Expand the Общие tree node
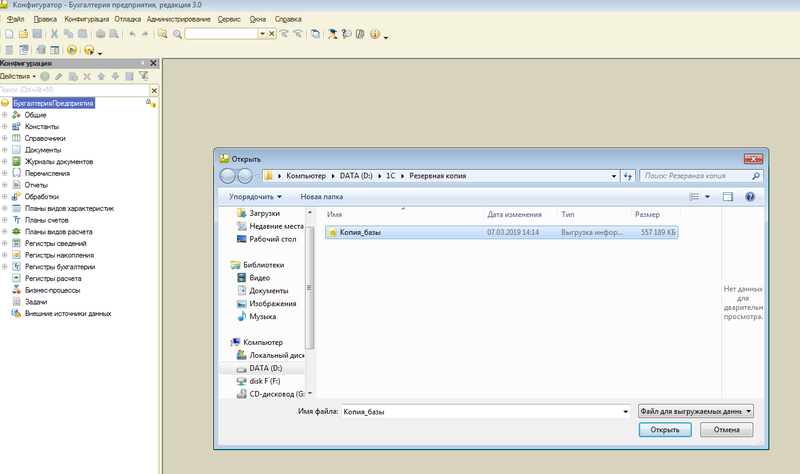 tap(4, 115)
